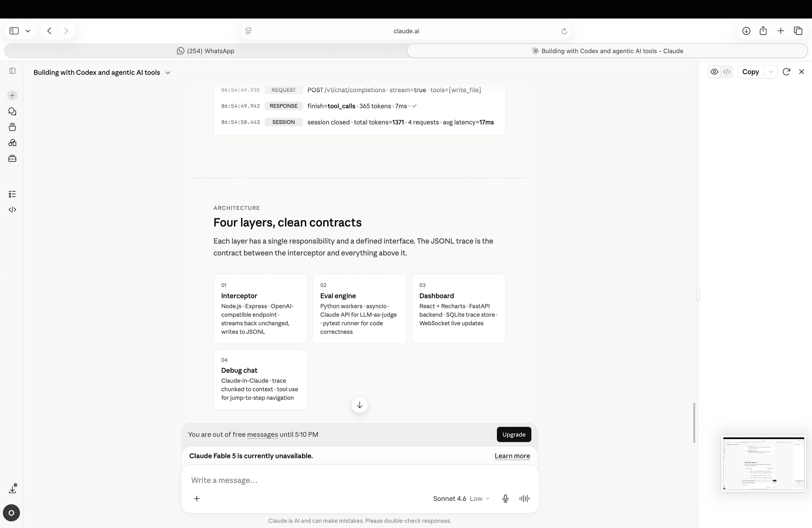Open the toolbox icon in sidebar
The width and height of the screenshot is (812, 528).
(x=12, y=159)
